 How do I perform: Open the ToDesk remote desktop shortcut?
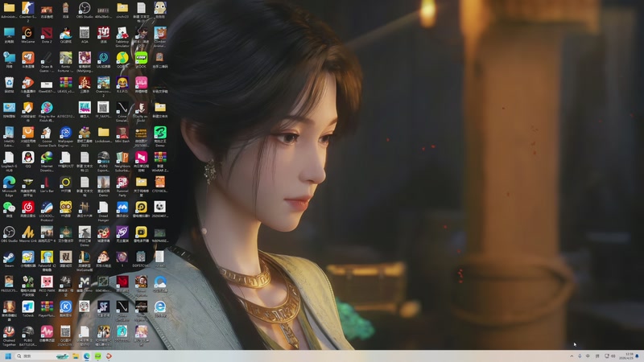tap(28, 307)
